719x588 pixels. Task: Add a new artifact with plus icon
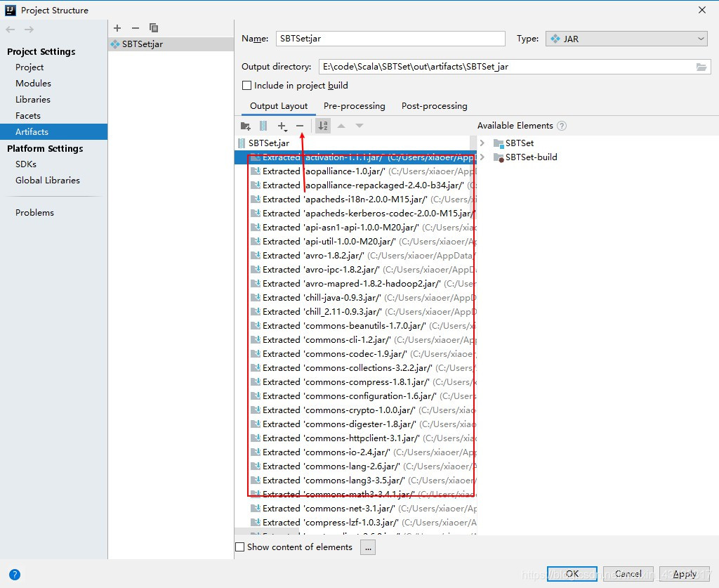[117, 28]
